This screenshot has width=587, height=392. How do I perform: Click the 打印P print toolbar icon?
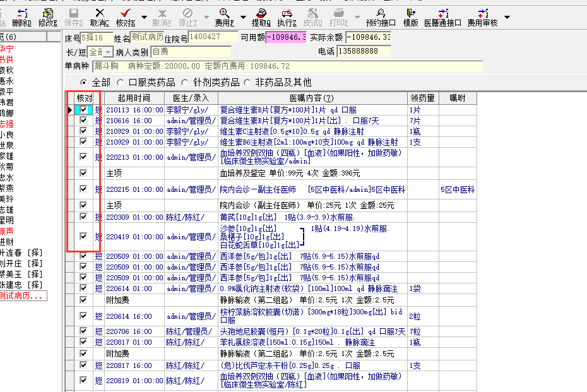click(338, 18)
